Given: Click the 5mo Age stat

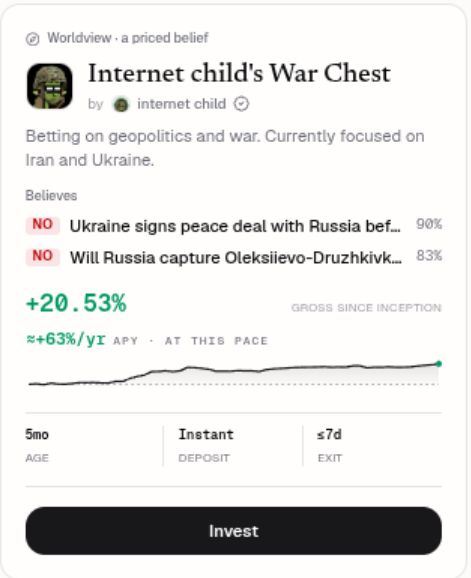Looking at the screenshot, I should (x=37, y=446).
